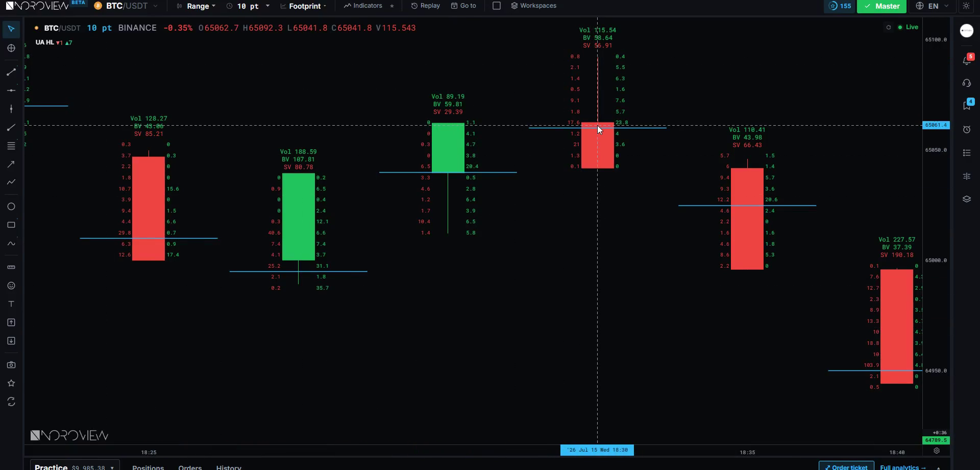The image size is (980, 470).
Task: Open support headset icon
Action: (967, 83)
